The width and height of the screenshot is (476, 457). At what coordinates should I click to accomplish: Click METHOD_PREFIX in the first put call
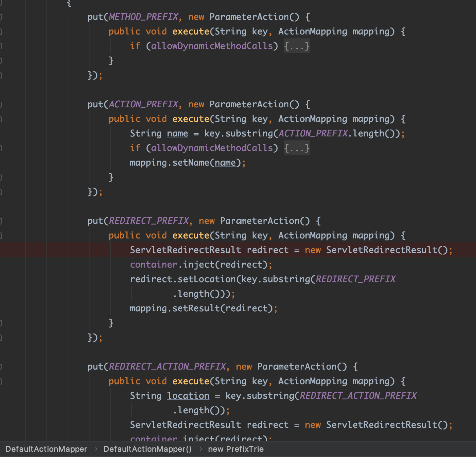pyautogui.click(x=144, y=17)
